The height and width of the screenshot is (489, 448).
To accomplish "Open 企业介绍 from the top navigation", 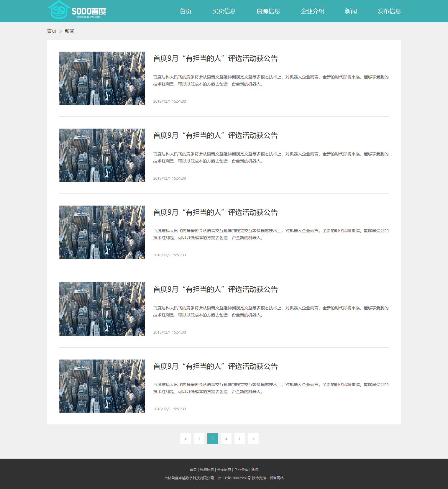I will (313, 11).
